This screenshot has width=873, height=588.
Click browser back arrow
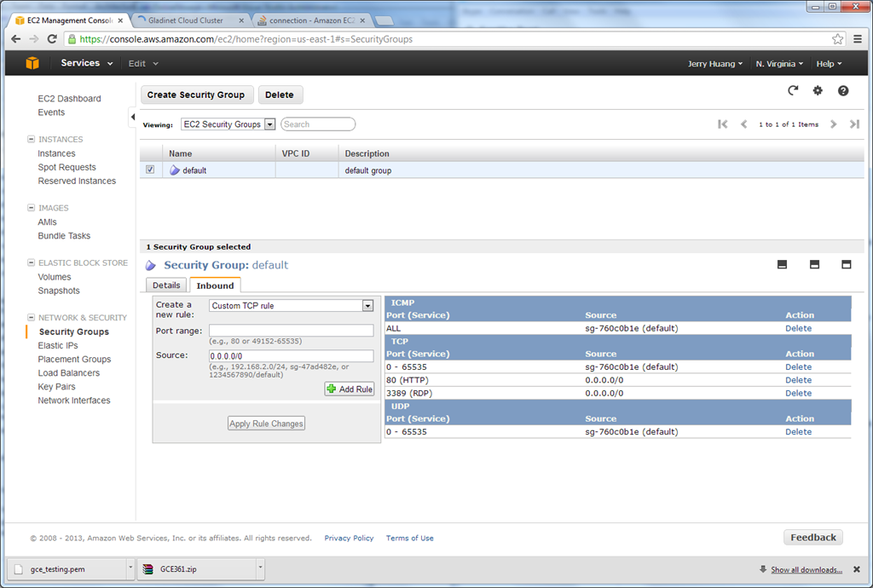click(15, 39)
